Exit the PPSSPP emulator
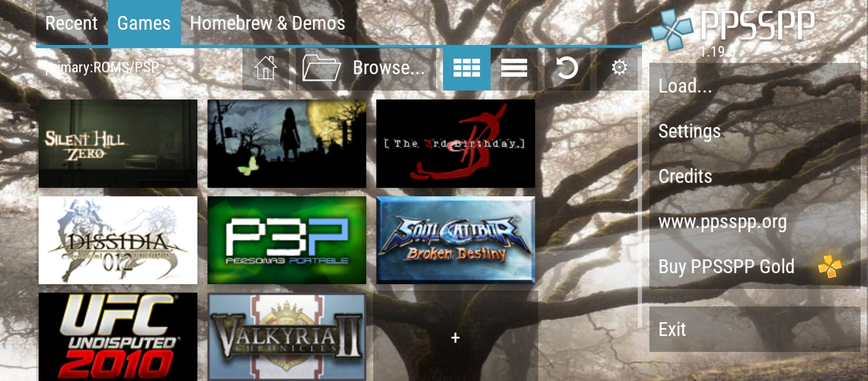Viewport: 868px width, 381px height. pyautogui.click(x=755, y=329)
